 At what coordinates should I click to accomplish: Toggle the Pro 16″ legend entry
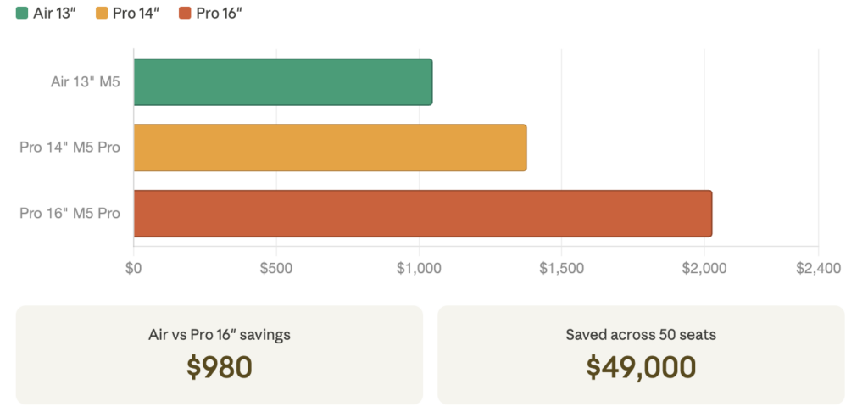[211, 14]
